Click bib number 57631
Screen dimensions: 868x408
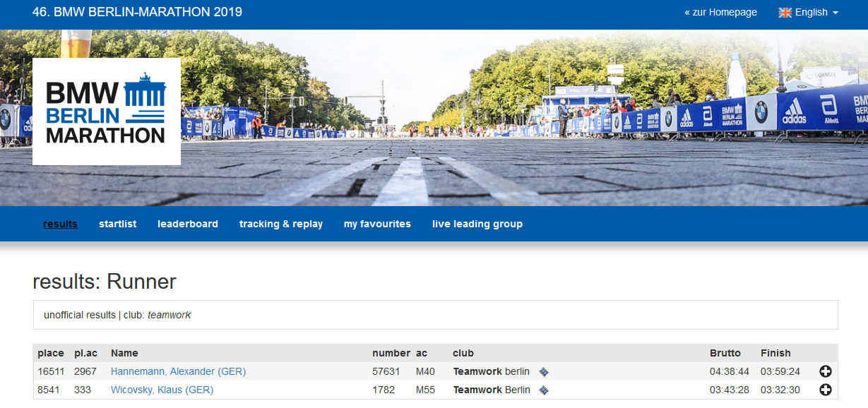tap(386, 371)
